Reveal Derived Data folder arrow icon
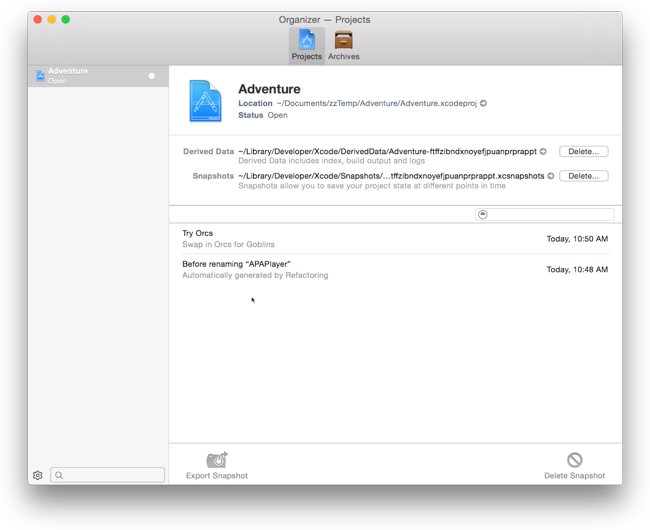 tap(543, 151)
